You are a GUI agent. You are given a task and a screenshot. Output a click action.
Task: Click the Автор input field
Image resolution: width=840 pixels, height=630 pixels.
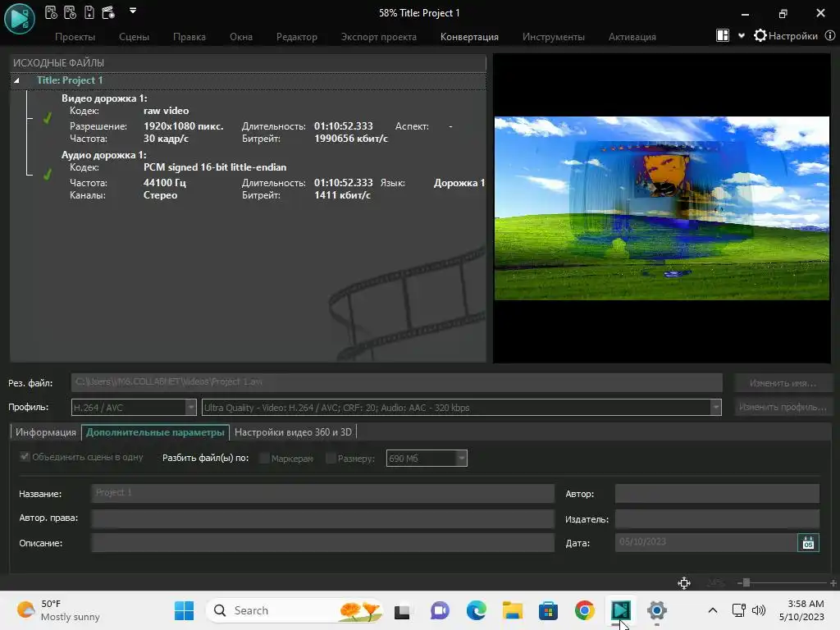point(717,493)
